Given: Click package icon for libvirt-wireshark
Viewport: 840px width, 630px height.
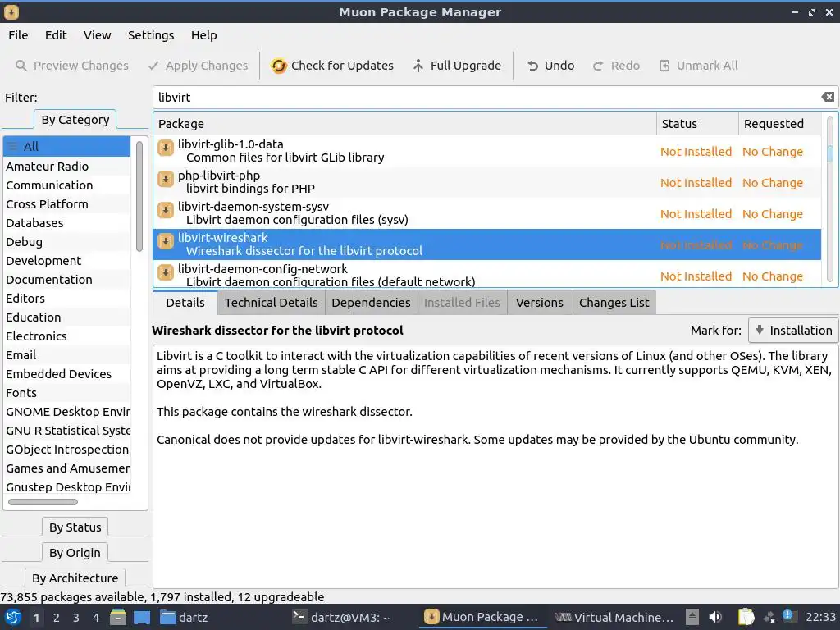Looking at the screenshot, I should (x=166, y=242).
